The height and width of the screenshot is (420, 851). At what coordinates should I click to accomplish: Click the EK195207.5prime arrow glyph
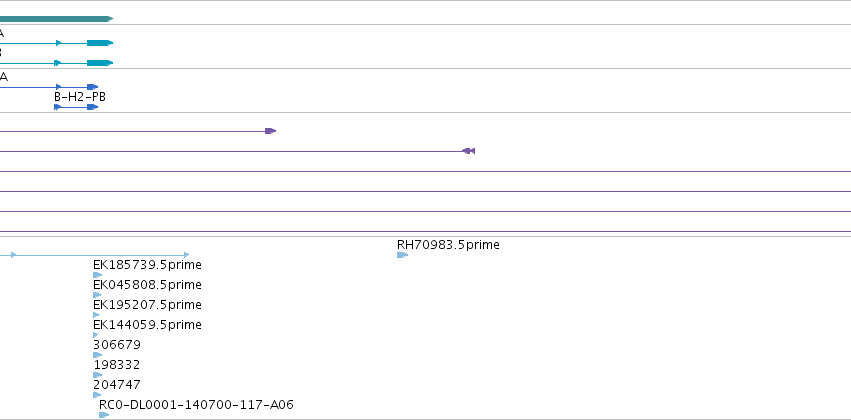(97, 315)
